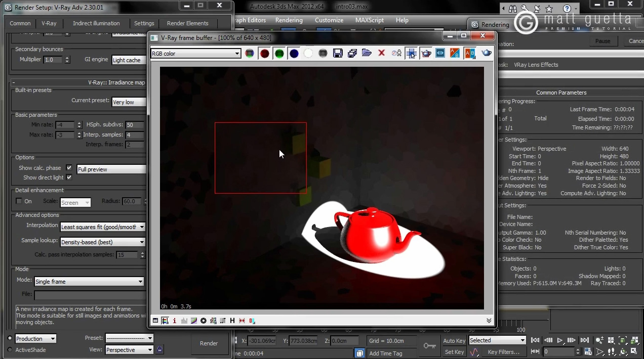
Task: Click the set keys key icon
Action: pos(430,346)
